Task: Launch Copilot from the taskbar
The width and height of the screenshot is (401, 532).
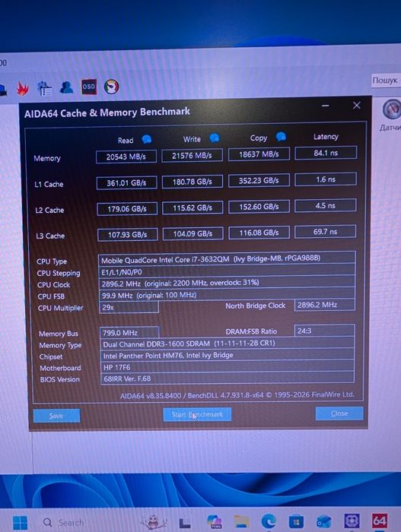Action: coord(214,521)
